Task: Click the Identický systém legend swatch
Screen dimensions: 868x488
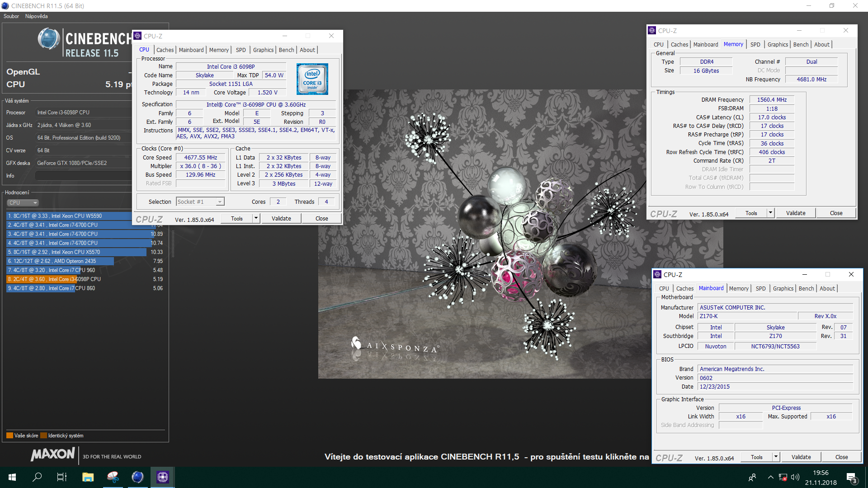Action: tap(43, 436)
